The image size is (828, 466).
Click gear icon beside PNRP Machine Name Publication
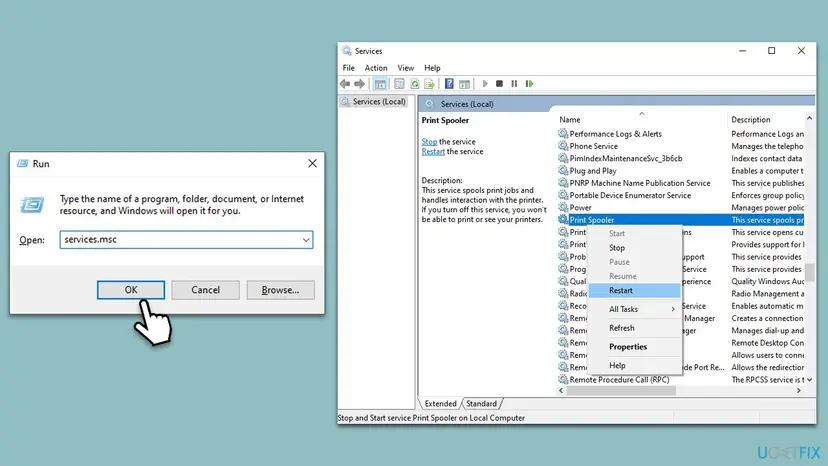tap(563, 183)
